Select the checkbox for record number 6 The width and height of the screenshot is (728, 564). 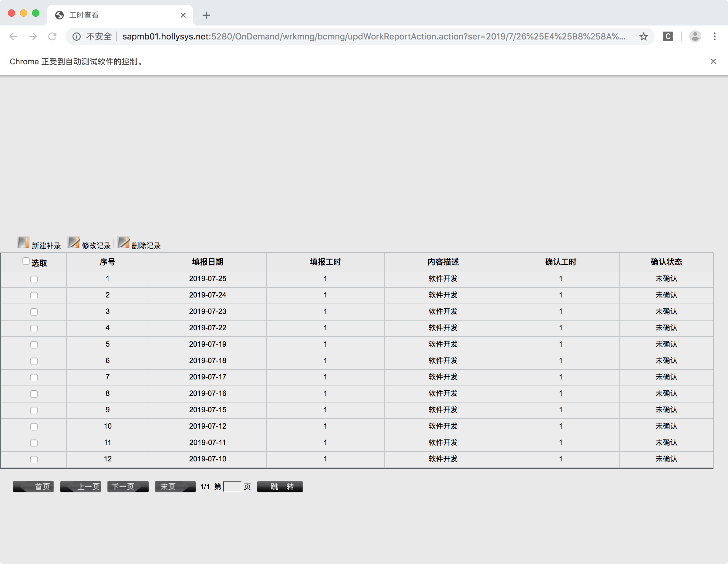click(34, 361)
